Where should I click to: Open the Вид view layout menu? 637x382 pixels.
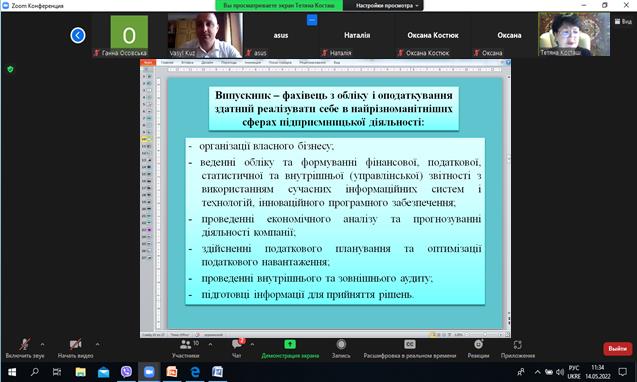point(623,21)
